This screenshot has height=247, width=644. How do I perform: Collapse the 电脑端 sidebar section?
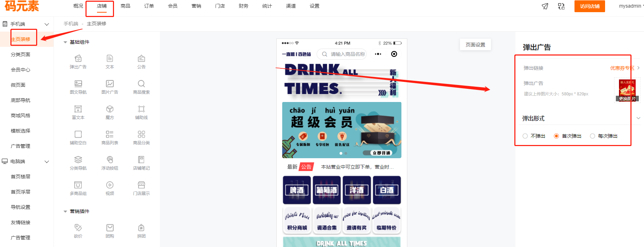pos(47,161)
